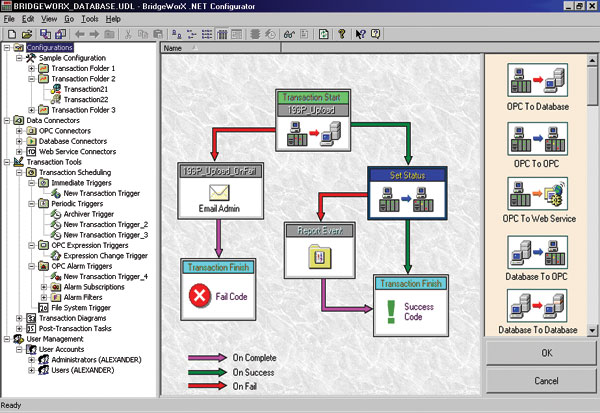Expand Database Connectors tree node
The height and width of the screenshot is (413, 600).
coord(19,141)
